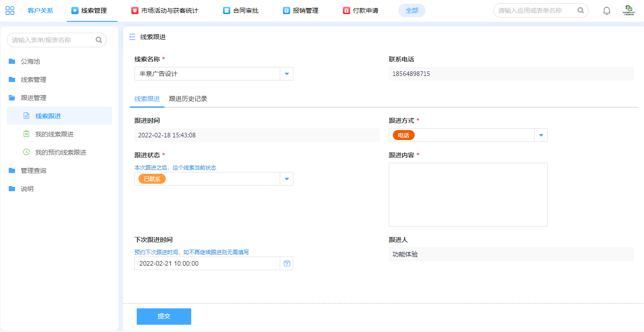
Task: Expand the 公海池 folder
Action: [30, 61]
